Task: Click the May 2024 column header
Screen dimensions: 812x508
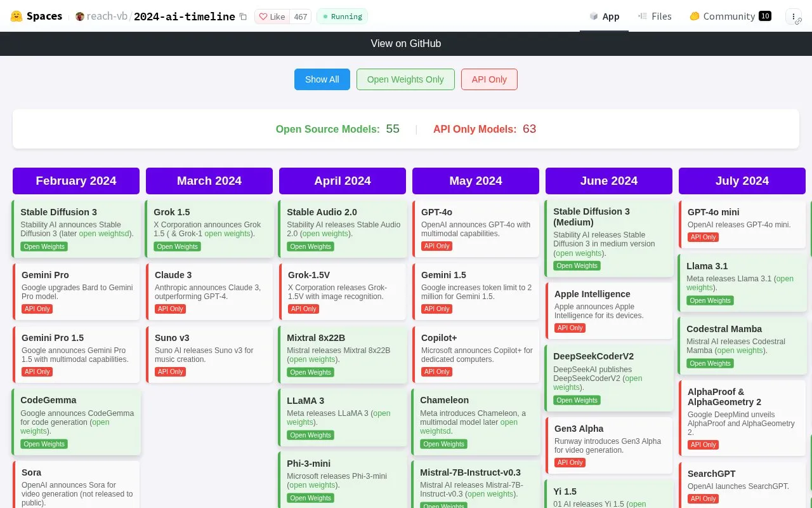Action: click(x=476, y=181)
